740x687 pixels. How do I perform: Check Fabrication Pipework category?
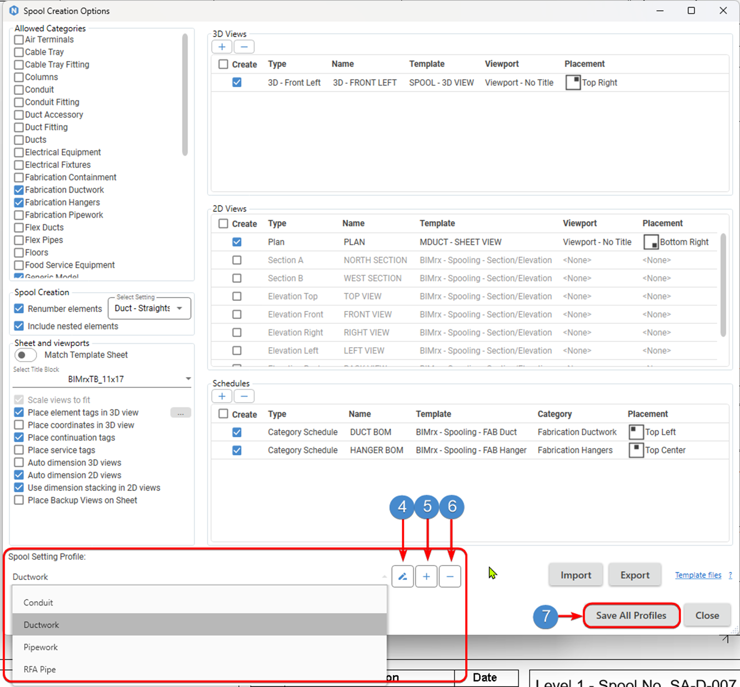click(19, 215)
